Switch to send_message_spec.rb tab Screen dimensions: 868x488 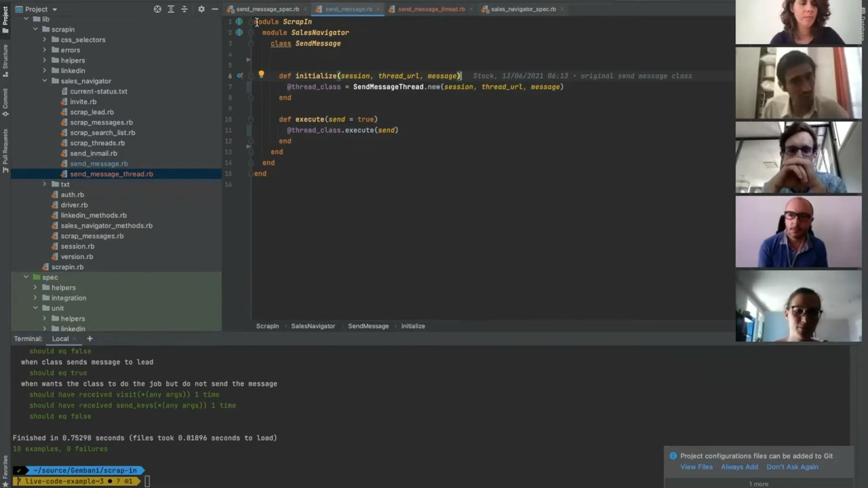267,9
